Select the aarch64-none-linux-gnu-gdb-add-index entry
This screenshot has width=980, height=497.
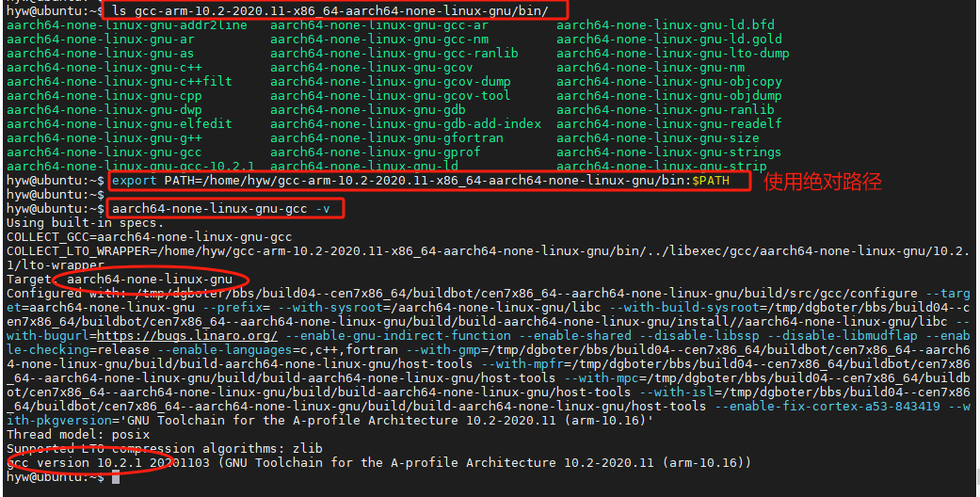405,124
